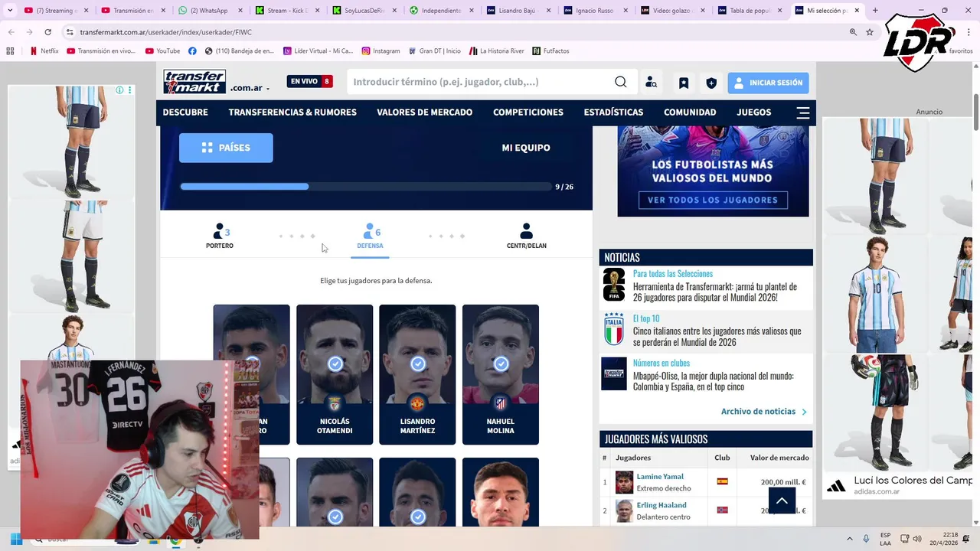Open the La Historia River bookmark
This screenshot has width=980, height=551.
(496, 51)
